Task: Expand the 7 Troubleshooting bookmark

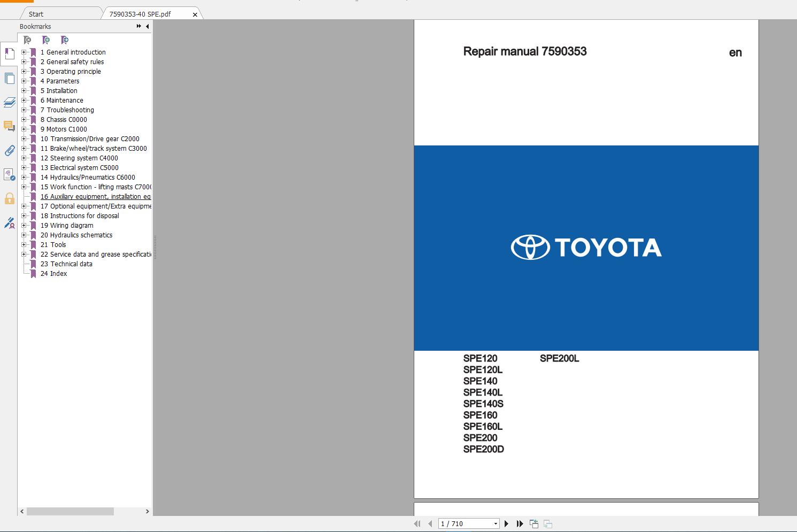Action: click(x=24, y=110)
